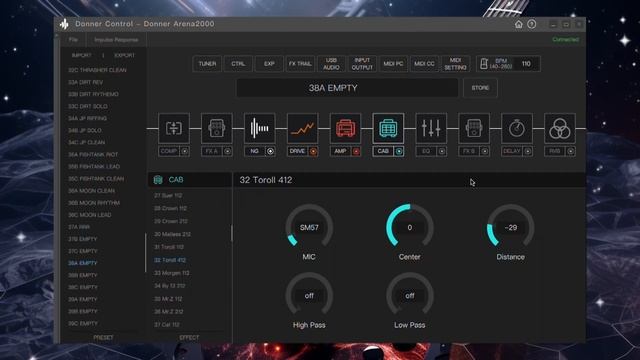Select preset 32C THRASHER CLEAN

[97, 70]
